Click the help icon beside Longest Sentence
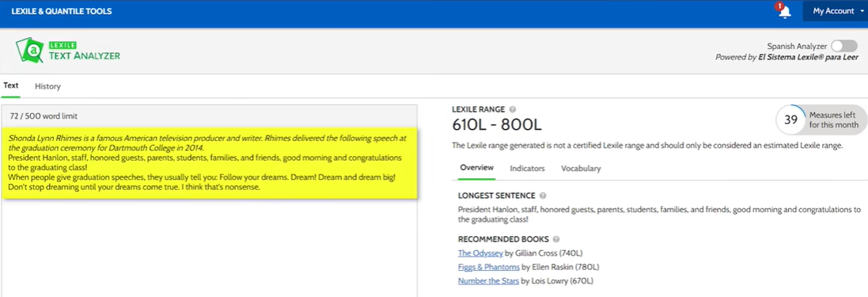 tap(543, 196)
